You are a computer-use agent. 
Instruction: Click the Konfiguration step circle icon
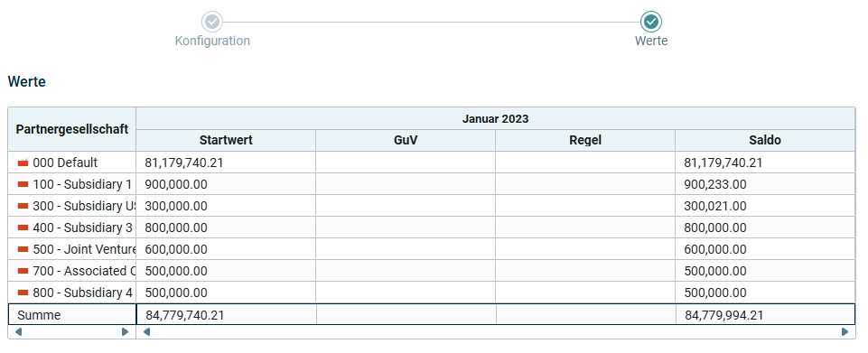(212, 23)
